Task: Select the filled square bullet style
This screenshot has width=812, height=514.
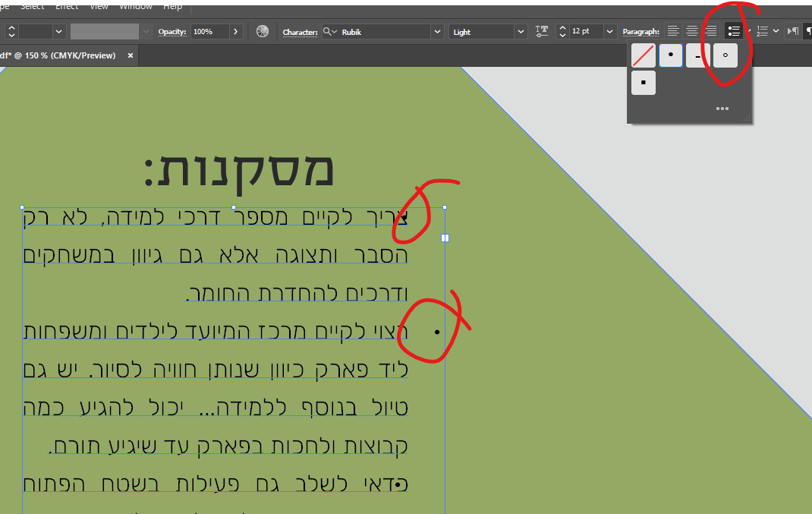Action: tap(644, 83)
